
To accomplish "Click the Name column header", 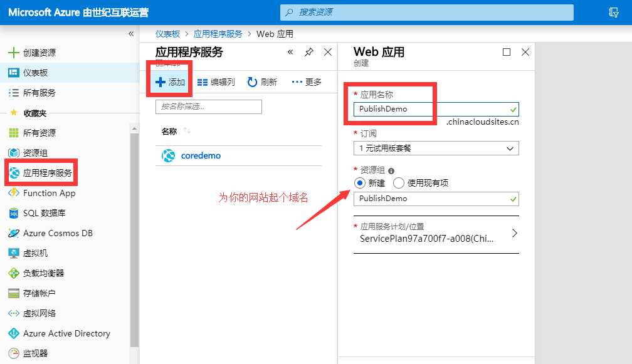I will [169, 132].
